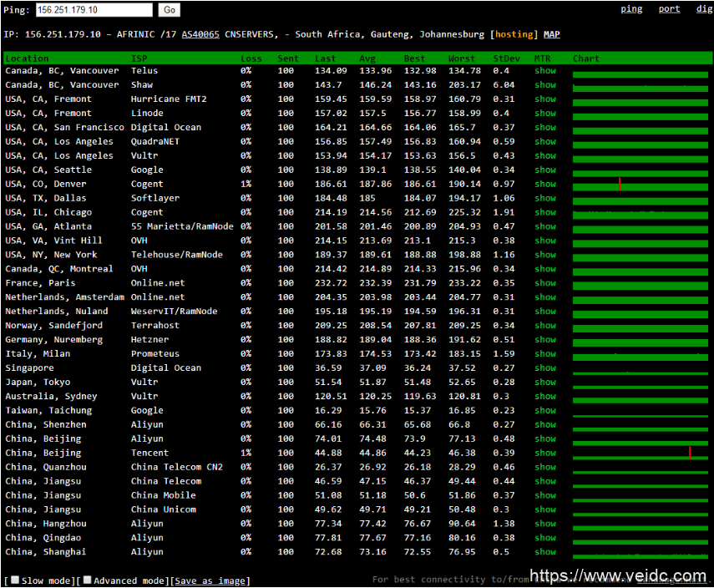Click the Go button next to Ping field
Image resolution: width=714 pixels, height=588 pixels.
[x=170, y=10]
